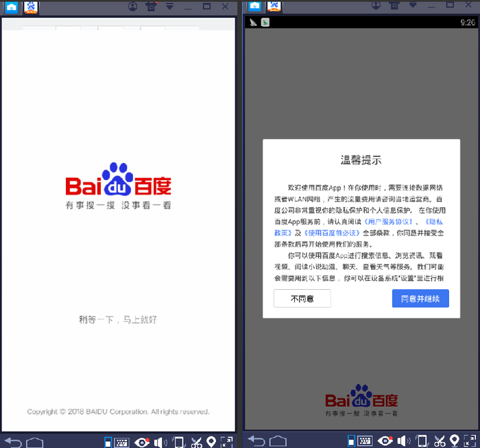This screenshot has height=448, width=480.
Task: Switch to Home tab in left window
Action: 12,8
